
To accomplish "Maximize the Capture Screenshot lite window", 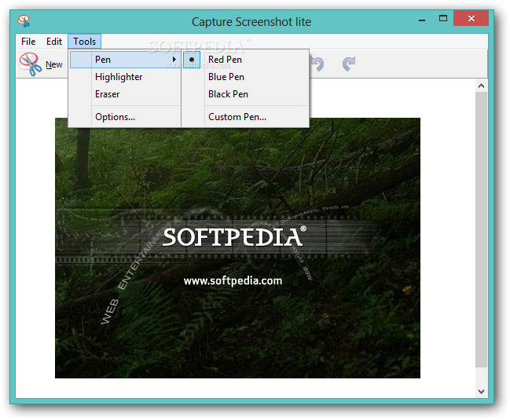I will point(443,19).
